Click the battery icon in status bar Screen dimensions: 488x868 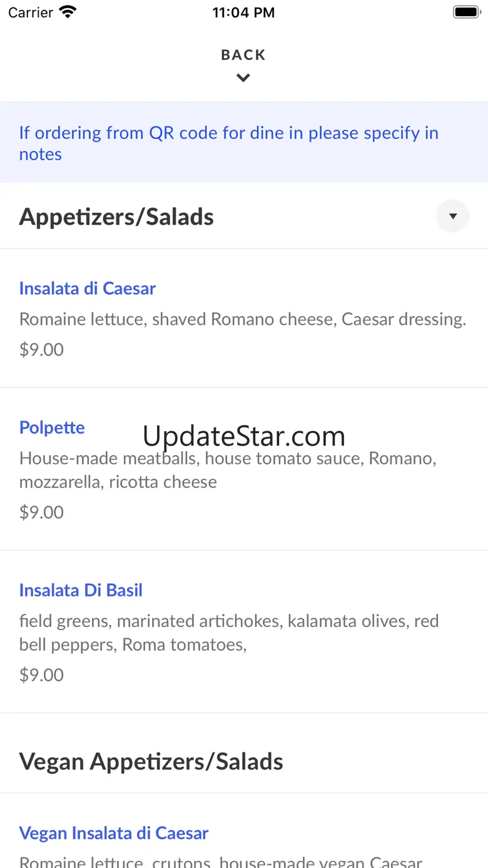pyautogui.click(x=465, y=12)
